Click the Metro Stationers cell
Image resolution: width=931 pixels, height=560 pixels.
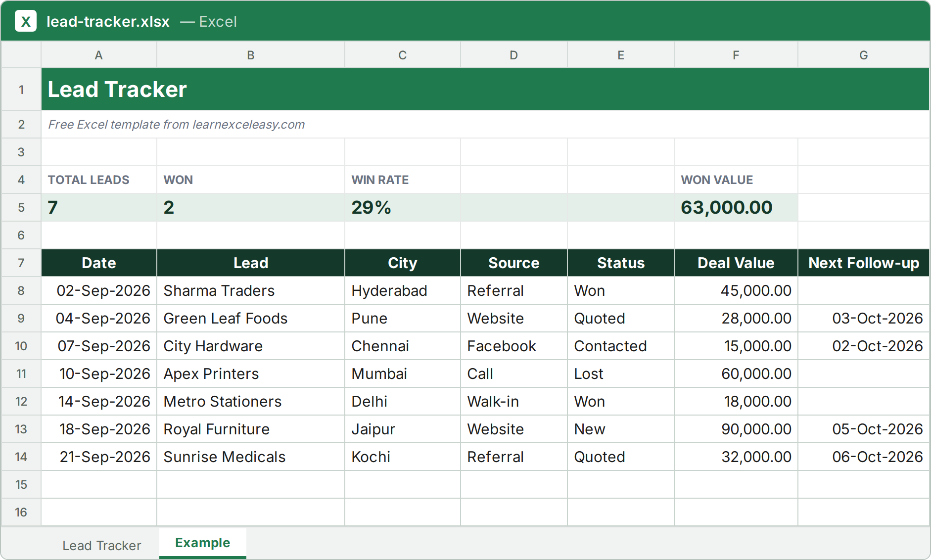[x=251, y=401]
